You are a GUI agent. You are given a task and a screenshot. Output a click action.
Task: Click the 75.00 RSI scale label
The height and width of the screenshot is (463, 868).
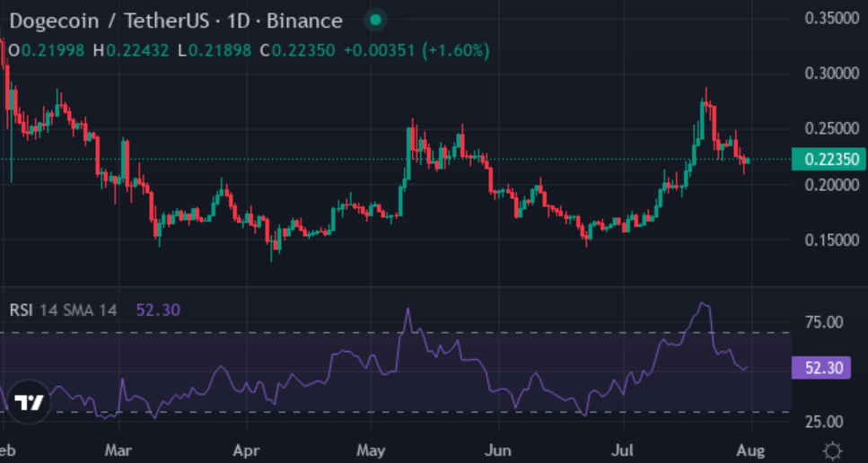(x=823, y=321)
